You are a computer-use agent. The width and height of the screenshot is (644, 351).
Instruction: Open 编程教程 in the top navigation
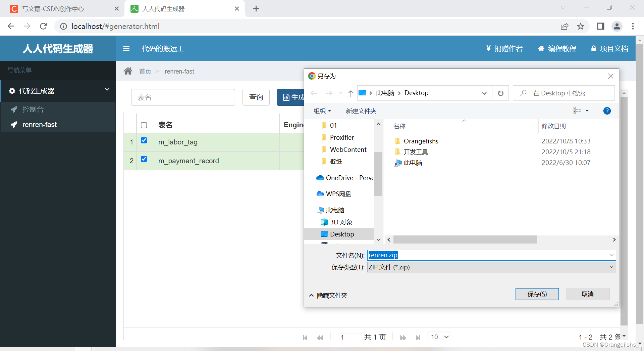(556, 48)
